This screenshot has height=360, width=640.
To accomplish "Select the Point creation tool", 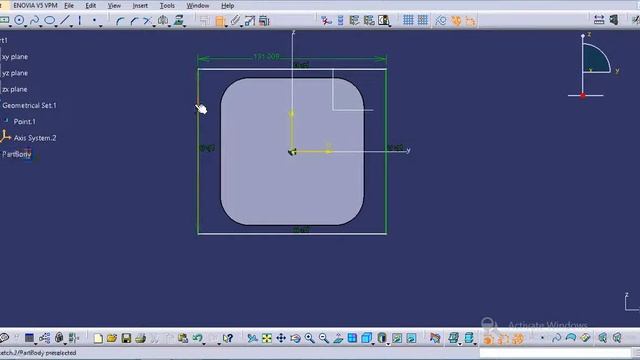I will click(94, 20).
